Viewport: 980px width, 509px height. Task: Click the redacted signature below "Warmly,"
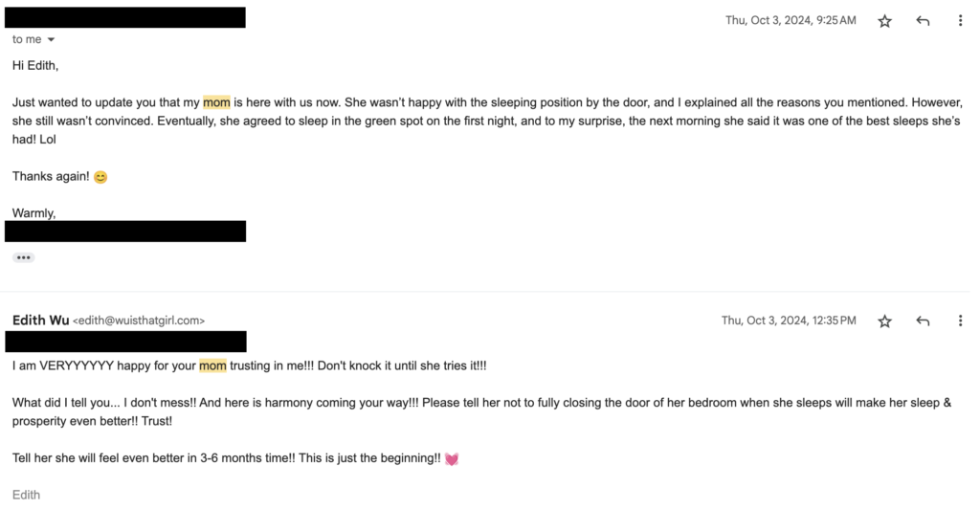(125, 232)
